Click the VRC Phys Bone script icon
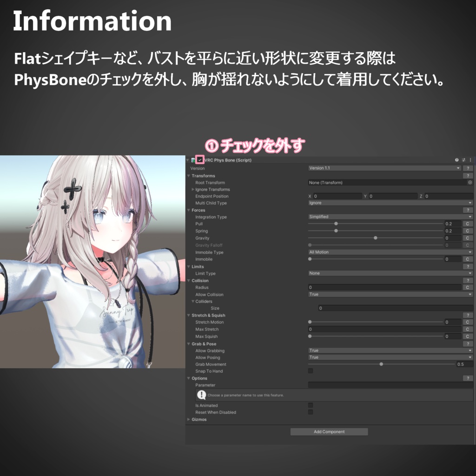The image size is (476, 476). pyautogui.click(x=193, y=160)
